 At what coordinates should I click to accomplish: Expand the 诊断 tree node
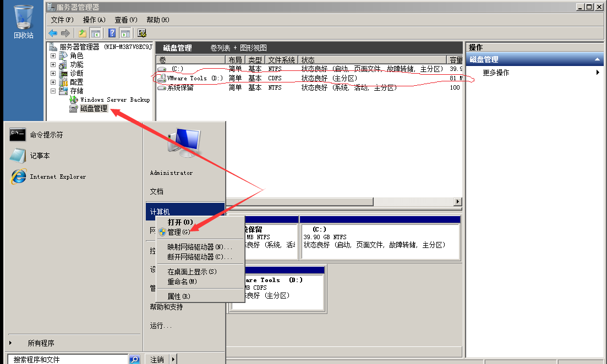tap(53, 73)
